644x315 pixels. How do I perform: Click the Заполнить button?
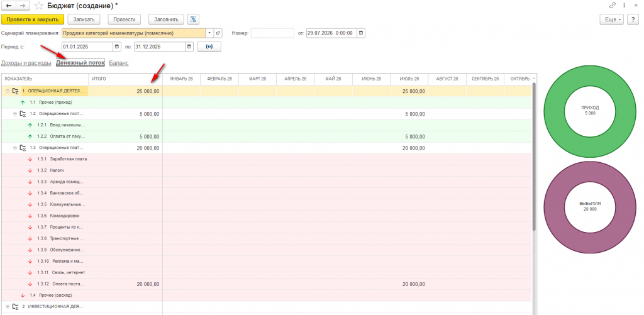[x=166, y=19]
